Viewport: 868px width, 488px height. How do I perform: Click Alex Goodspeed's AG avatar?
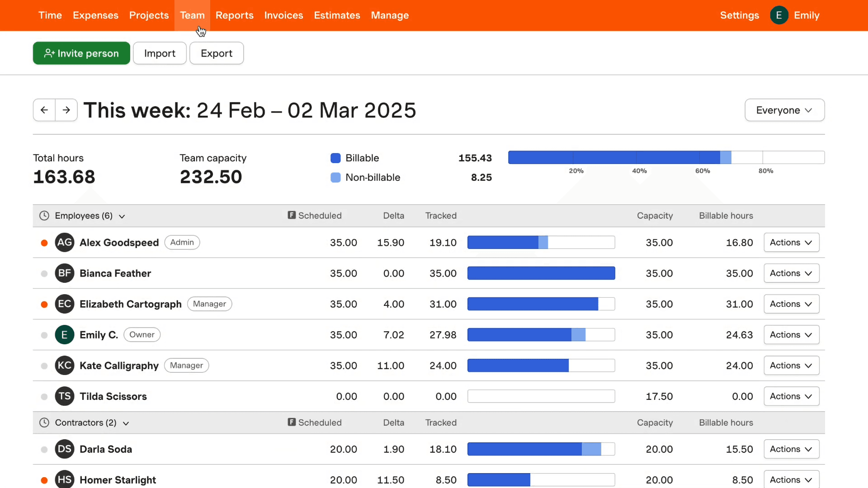(x=65, y=242)
